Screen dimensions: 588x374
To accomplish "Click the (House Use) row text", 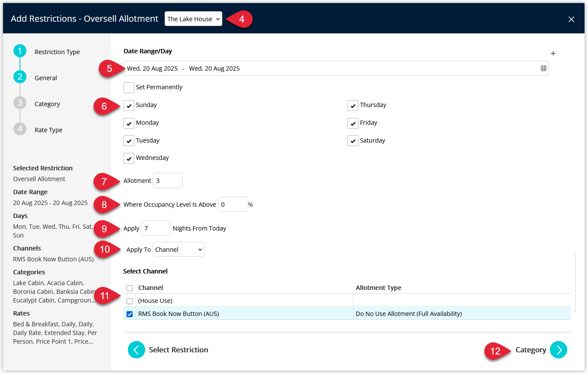I will click(155, 301).
